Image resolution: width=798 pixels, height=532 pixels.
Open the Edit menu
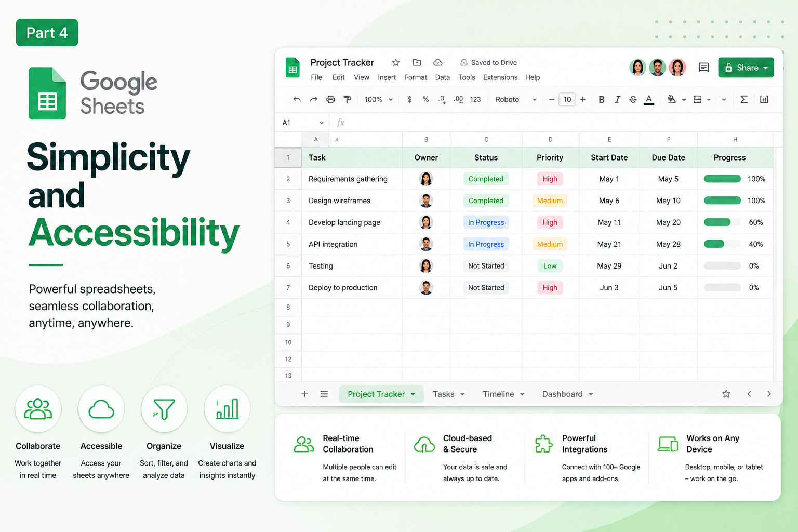pos(339,77)
